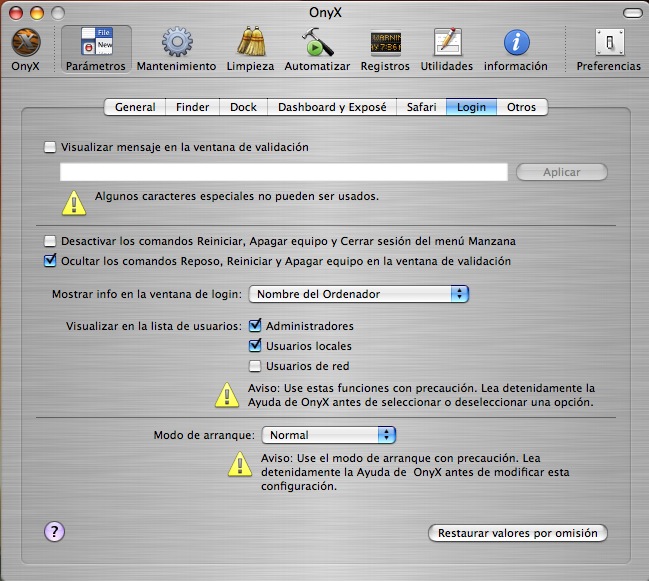Screen dimensions: 649x581
Task: Click the login message text field
Action: pos(284,172)
